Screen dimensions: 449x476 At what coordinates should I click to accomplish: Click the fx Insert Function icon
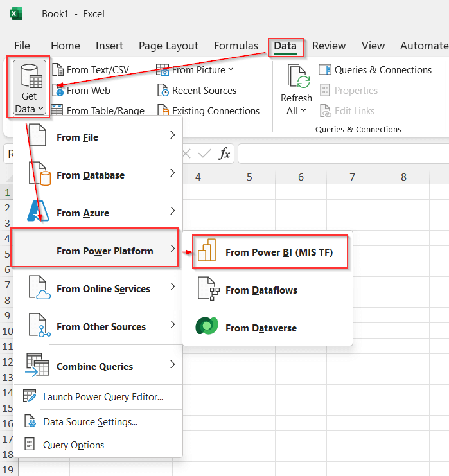224,154
